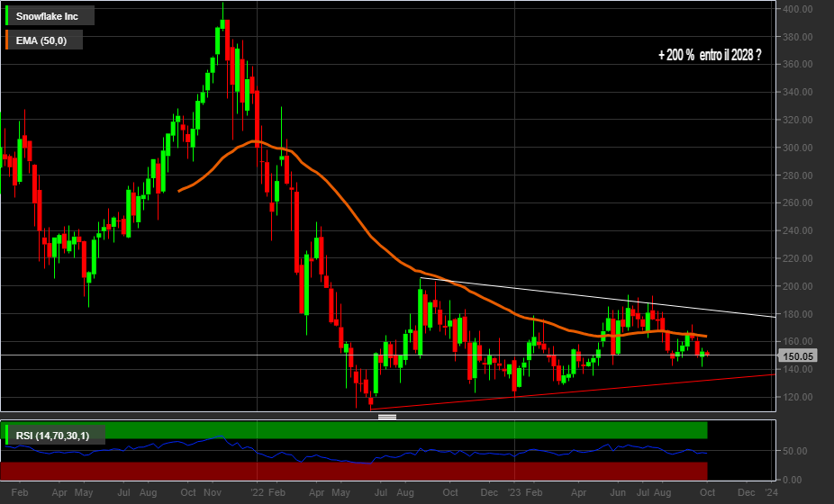Click the green Snowflake Inc color marker

6,16
